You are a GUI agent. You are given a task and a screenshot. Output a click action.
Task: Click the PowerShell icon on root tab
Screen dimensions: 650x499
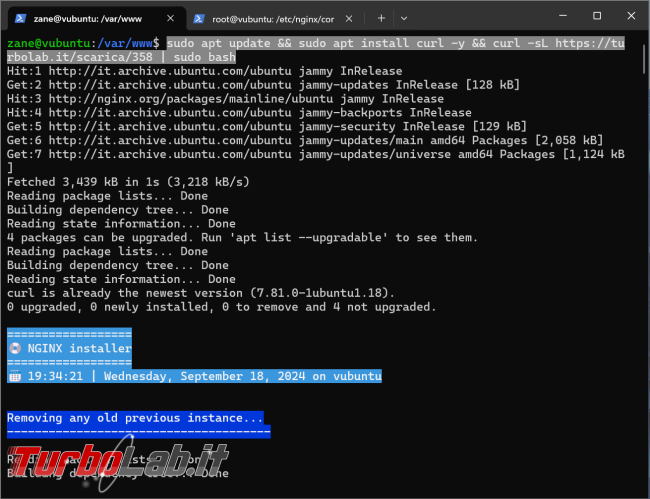click(199, 19)
